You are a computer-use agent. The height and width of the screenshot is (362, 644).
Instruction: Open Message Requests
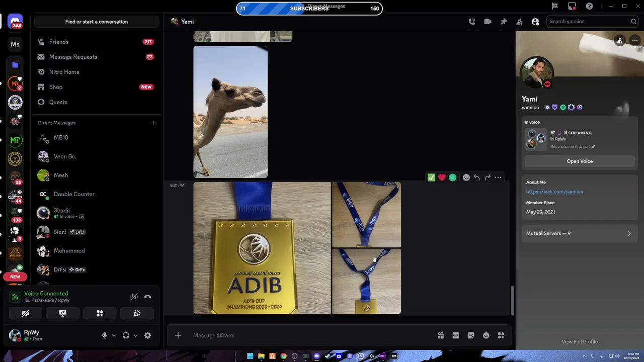coord(96,57)
